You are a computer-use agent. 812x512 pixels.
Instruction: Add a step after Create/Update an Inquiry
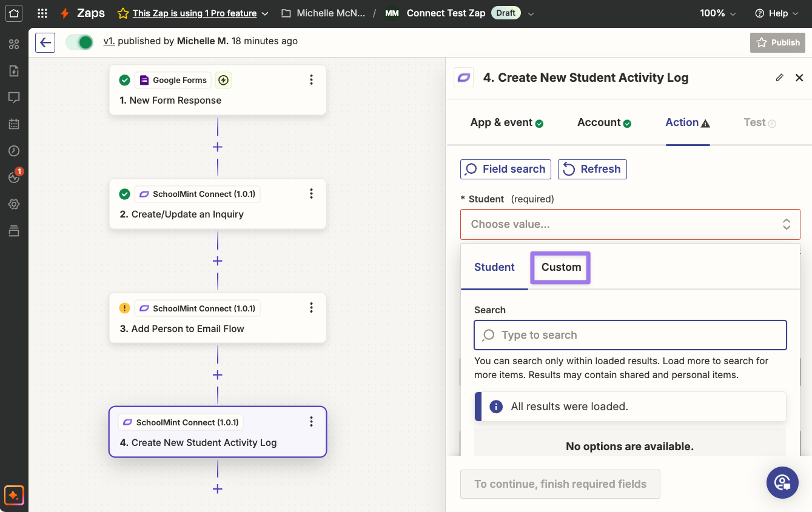pyautogui.click(x=218, y=261)
